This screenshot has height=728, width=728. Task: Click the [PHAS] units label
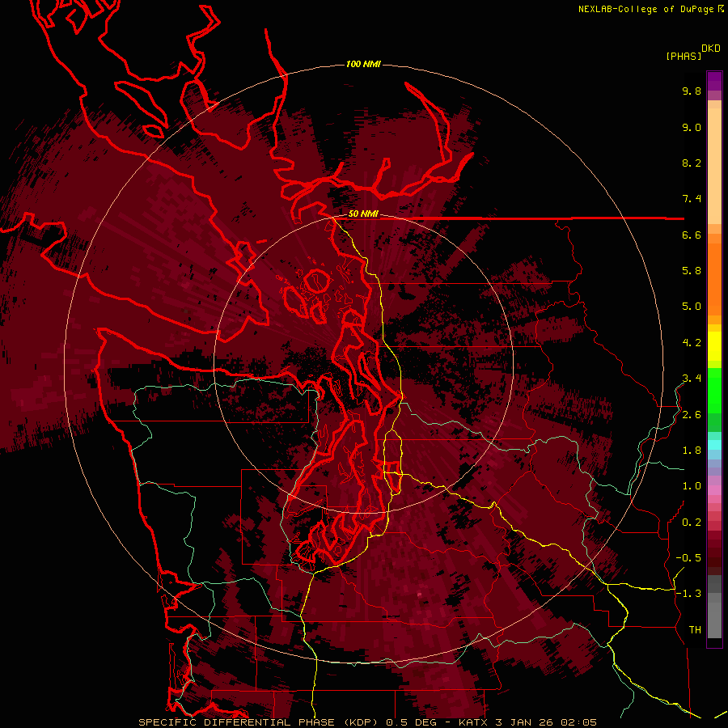684,56
